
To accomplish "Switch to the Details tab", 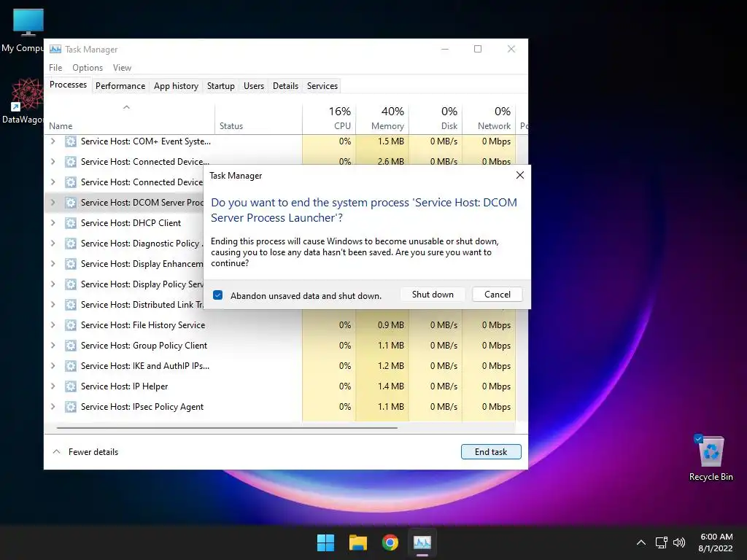I will (x=285, y=86).
